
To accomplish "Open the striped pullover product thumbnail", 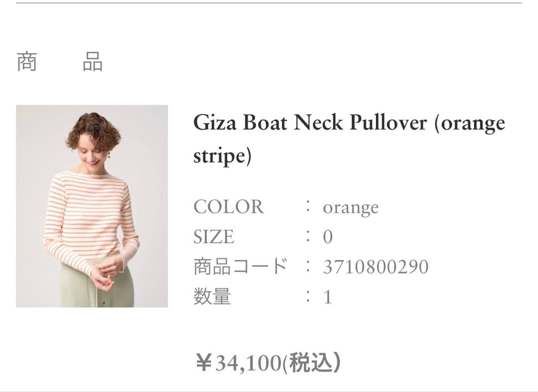I will pos(92,206).
